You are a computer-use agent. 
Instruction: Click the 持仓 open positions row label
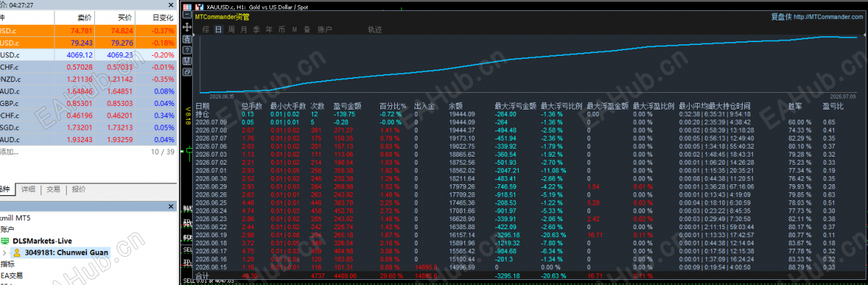coord(203,114)
